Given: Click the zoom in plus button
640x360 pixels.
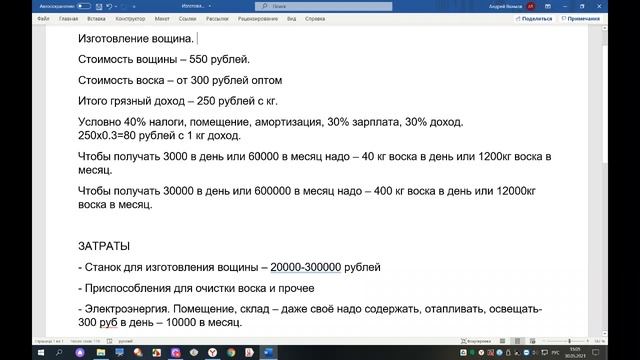Looking at the screenshot, I should [587, 341].
